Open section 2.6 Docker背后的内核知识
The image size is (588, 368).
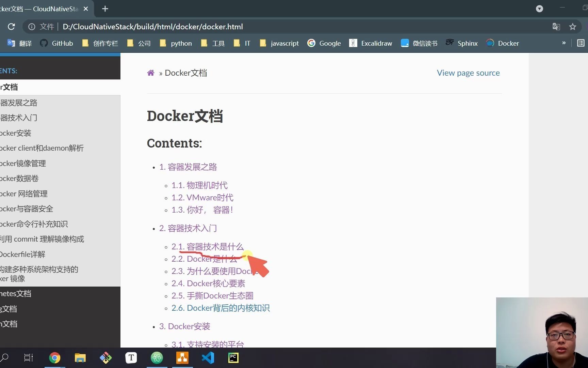(220, 308)
